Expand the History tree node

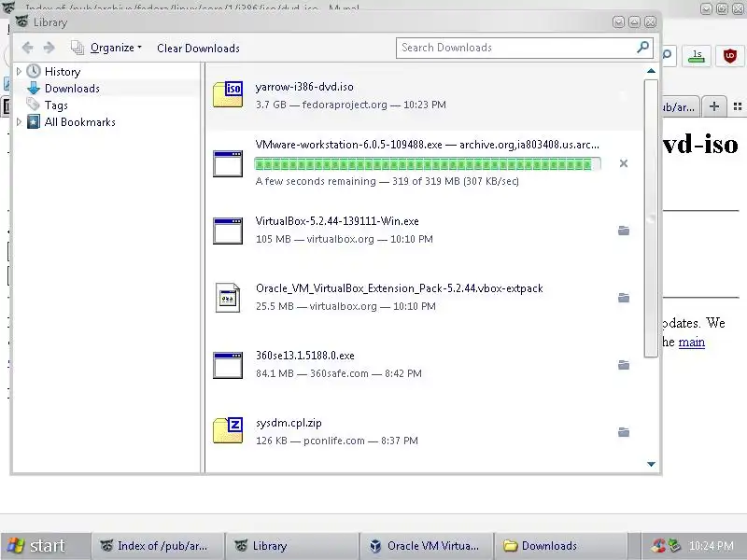(x=19, y=72)
